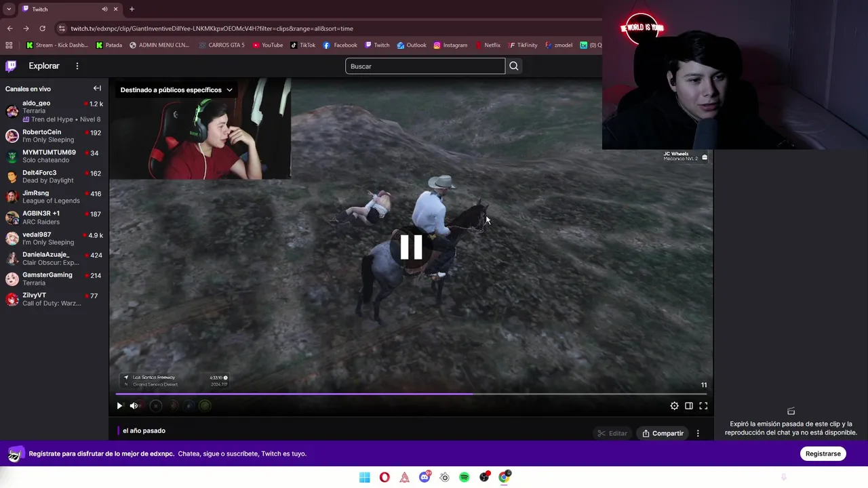Viewport: 868px width, 488px height.
Task: Open JimRsng's League of Legends stream
Action: [x=54, y=197]
